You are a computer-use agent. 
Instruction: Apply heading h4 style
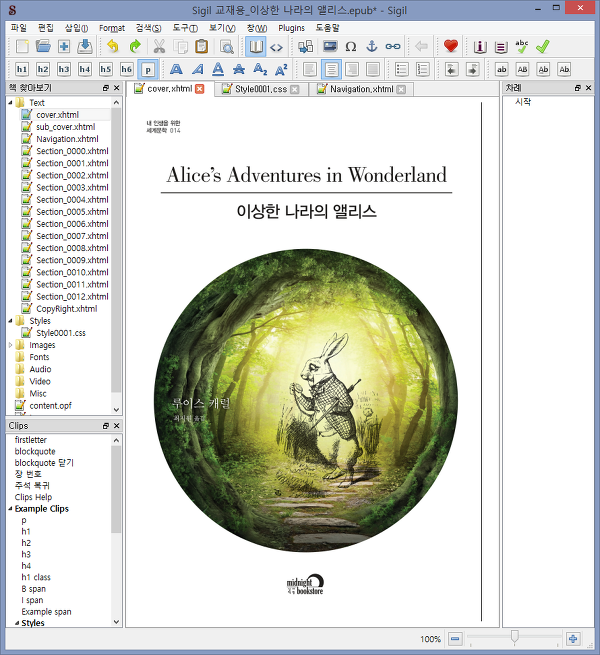click(x=85, y=69)
